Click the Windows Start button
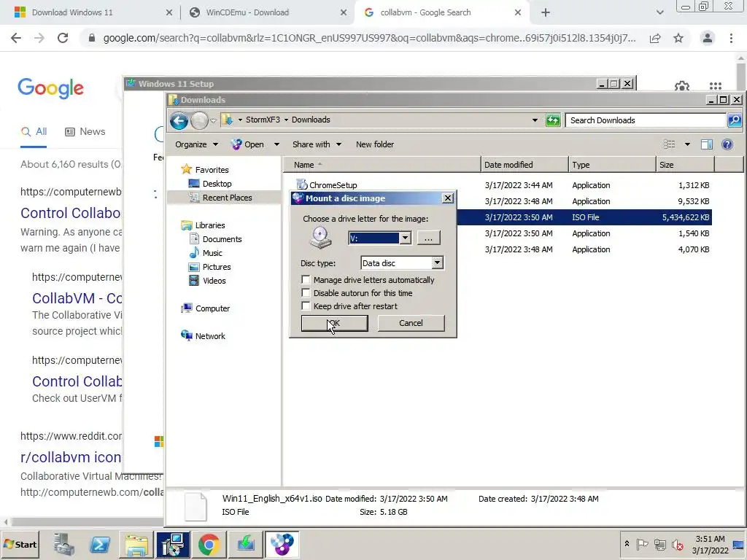747x560 pixels. pyautogui.click(x=20, y=544)
